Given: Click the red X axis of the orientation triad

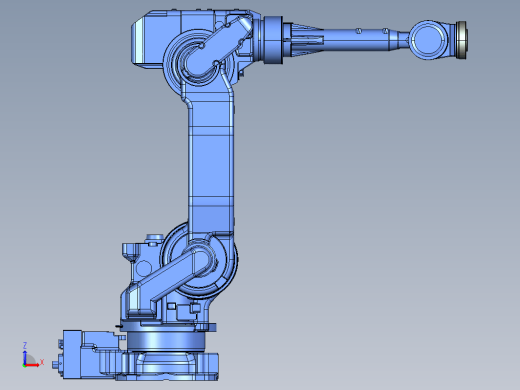Looking at the screenshot, I should tap(32, 365).
